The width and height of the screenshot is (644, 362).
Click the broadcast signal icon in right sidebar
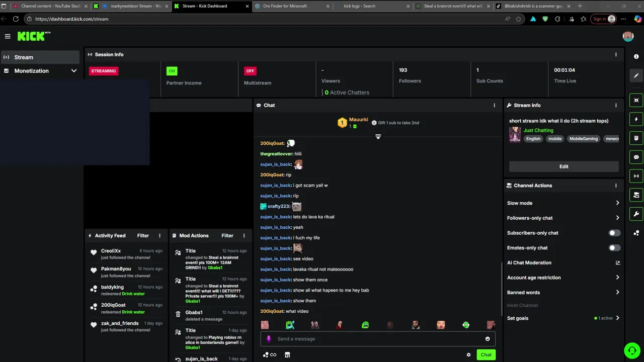(x=636, y=176)
